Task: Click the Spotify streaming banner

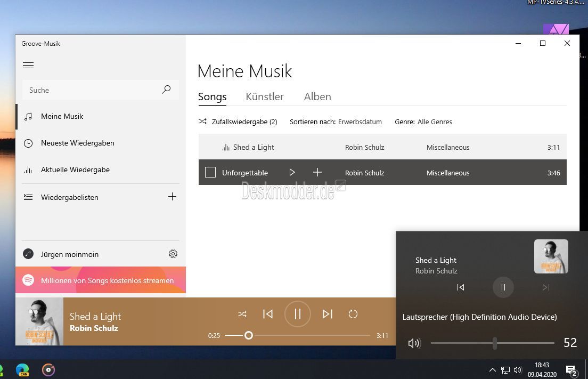Action: tap(101, 280)
